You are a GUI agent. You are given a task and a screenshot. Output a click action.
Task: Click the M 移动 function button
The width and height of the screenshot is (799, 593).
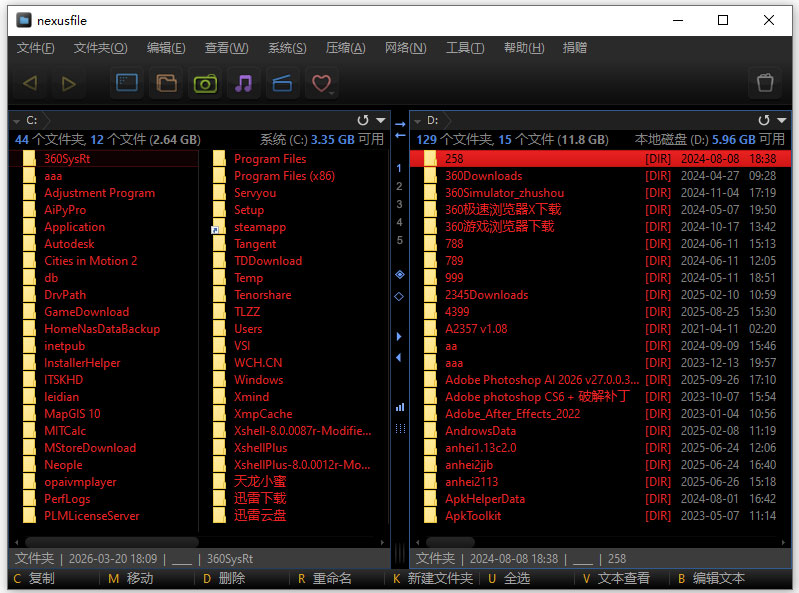click(131, 578)
